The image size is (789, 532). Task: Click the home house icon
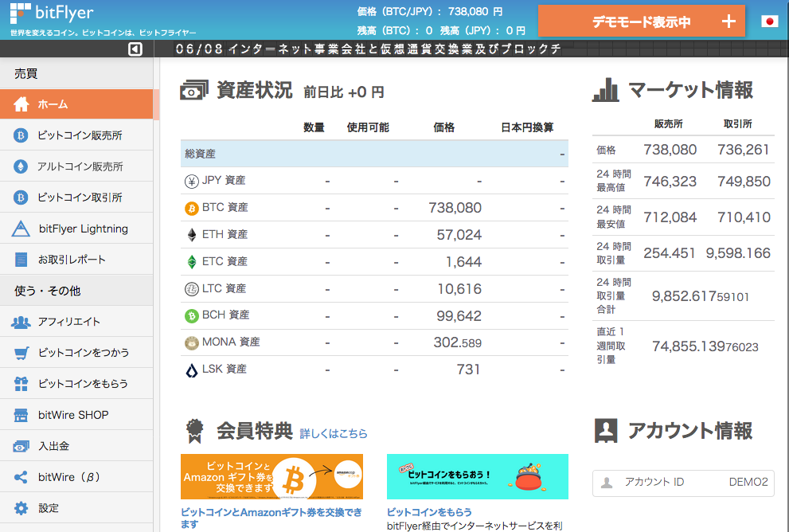(x=21, y=104)
